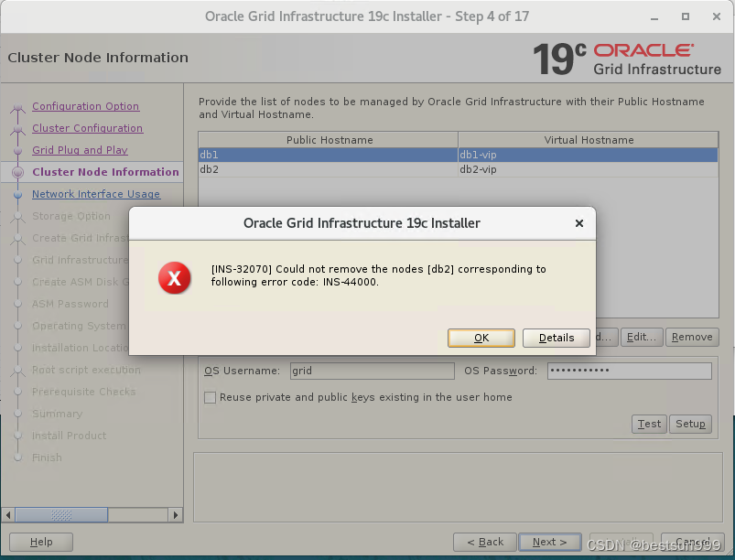Click the Storage Option step

click(71, 216)
